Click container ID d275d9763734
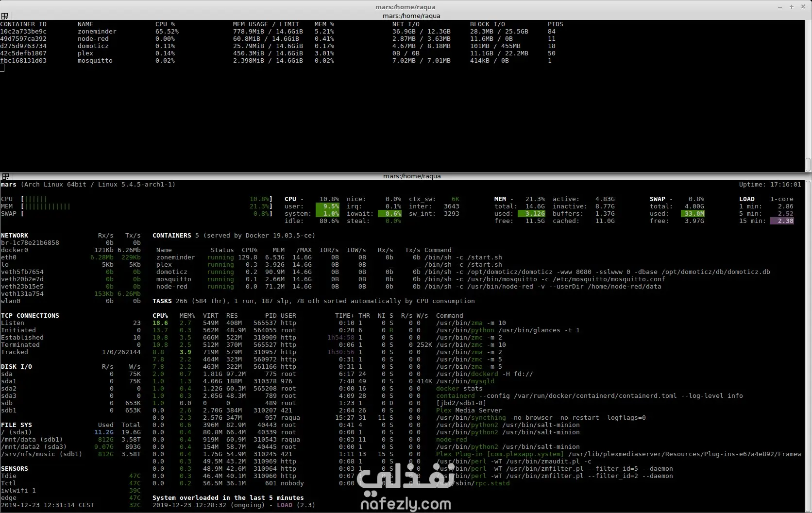The width and height of the screenshot is (812, 513). pyautogui.click(x=23, y=46)
